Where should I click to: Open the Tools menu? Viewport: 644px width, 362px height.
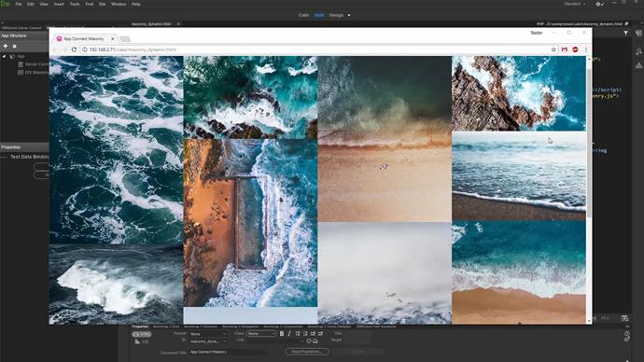click(x=75, y=4)
